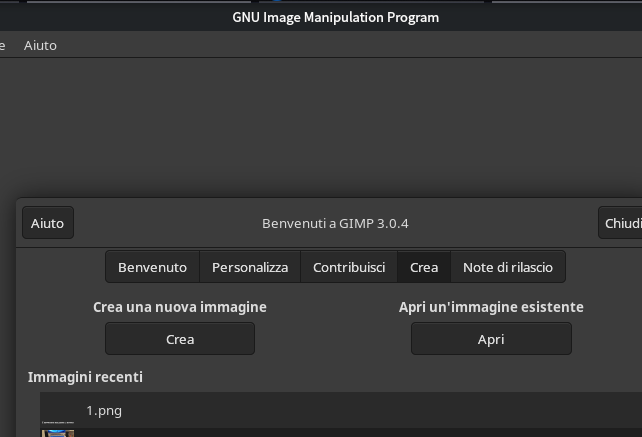Click the active Crea tab
The image size is (642, 437).
[424, 267]
